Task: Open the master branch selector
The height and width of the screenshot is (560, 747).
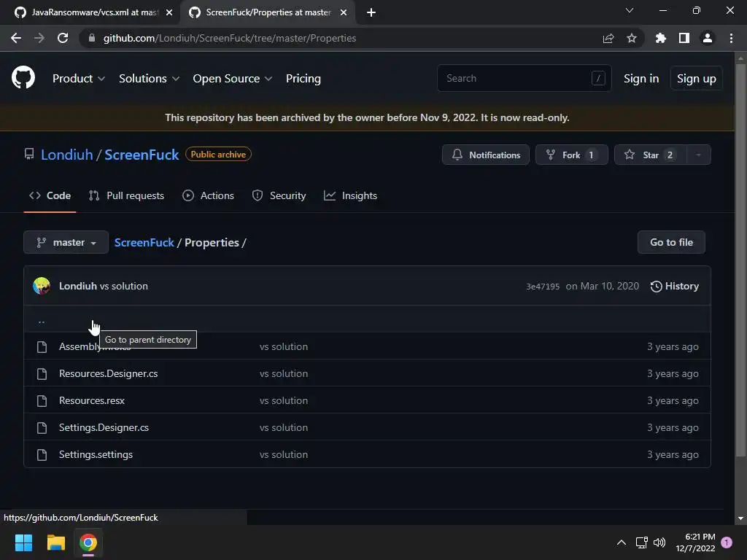Action: (66, 242)
